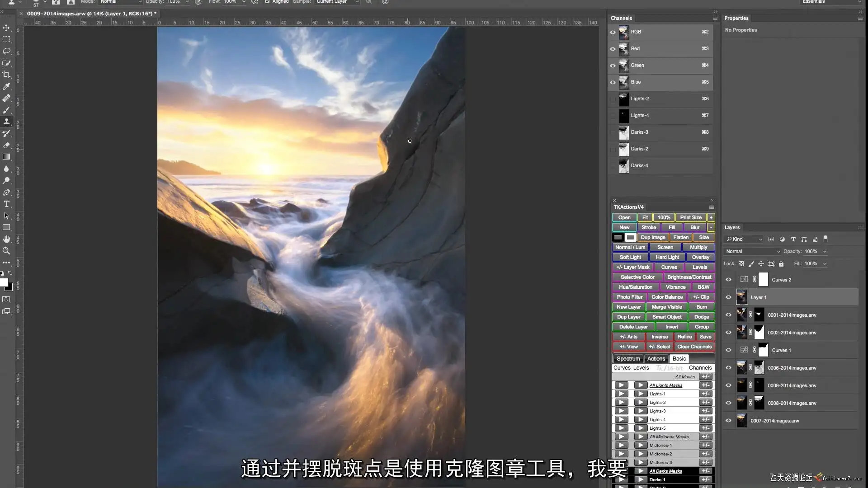The width and height of the screenshot is (868, 488).
Task: Open the layer blend mode dropdown
Action: tap(753, 252)
